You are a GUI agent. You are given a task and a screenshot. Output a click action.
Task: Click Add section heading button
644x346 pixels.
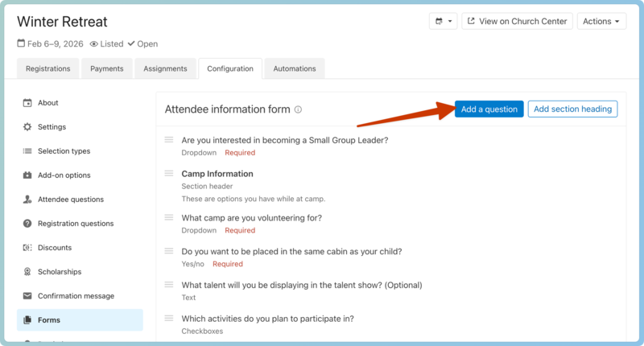(572, 109)
